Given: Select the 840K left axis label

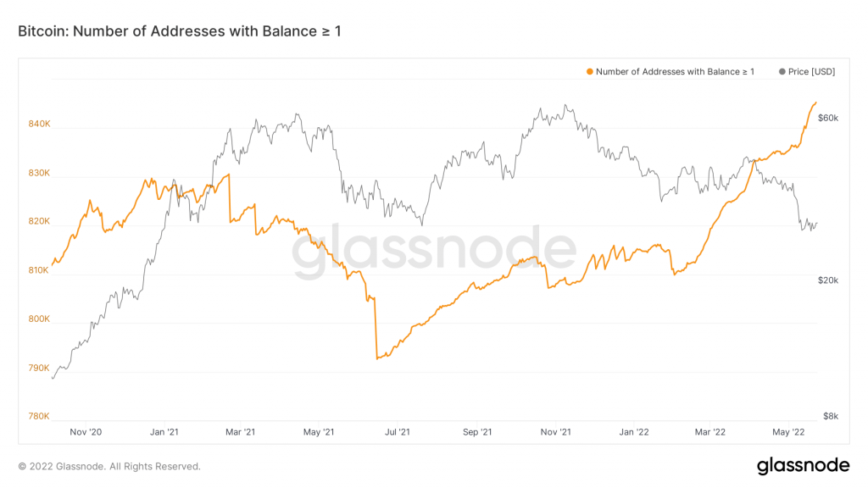Looking at the screenshot, I should (40, 124).
